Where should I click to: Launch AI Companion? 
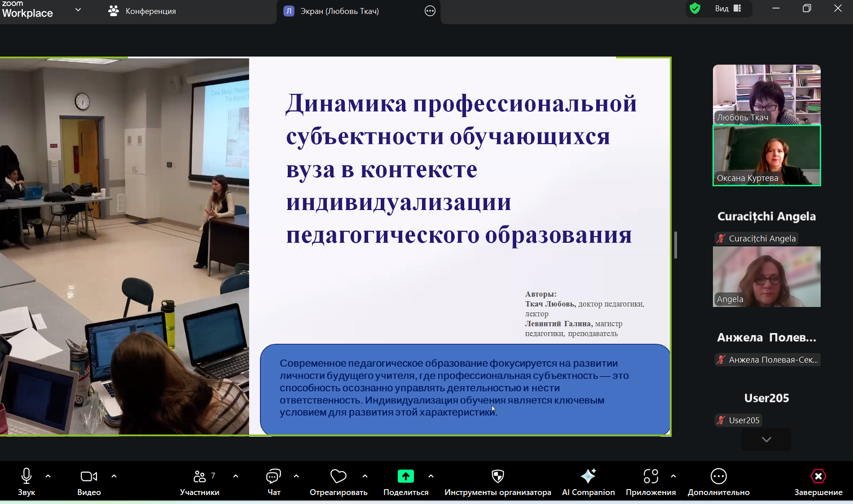coord(588,477)
